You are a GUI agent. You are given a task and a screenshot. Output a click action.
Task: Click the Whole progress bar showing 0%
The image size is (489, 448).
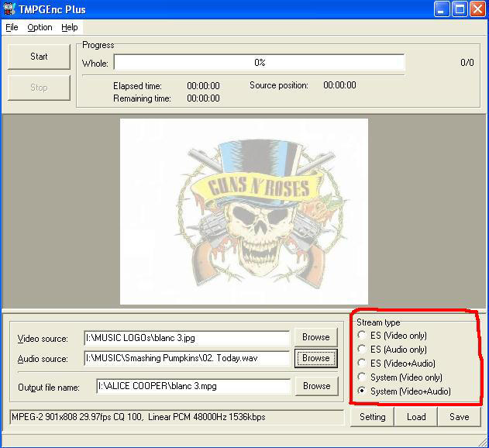[x=259, y=63]
